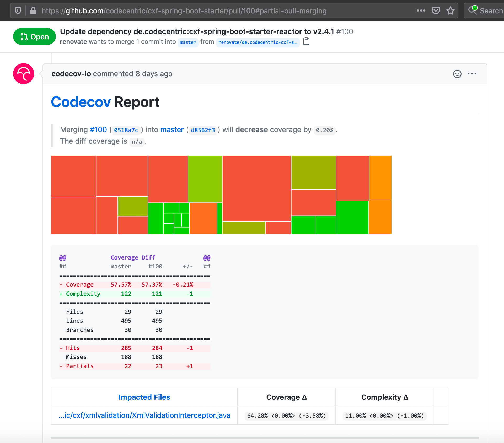Click the large red block in the coverage treemap
This screenshot has height=443, width=504.
point(256,188)
